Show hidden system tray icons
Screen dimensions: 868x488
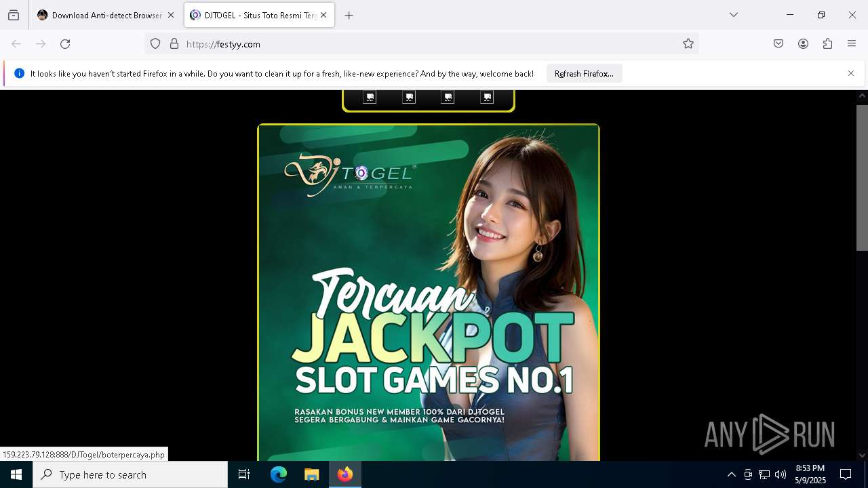point(731,474)
